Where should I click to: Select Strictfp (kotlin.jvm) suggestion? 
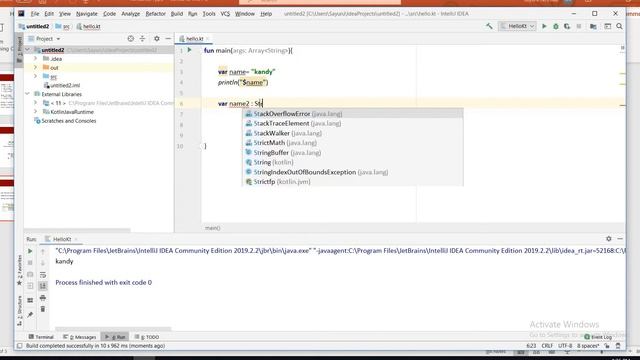pos(352,182)
